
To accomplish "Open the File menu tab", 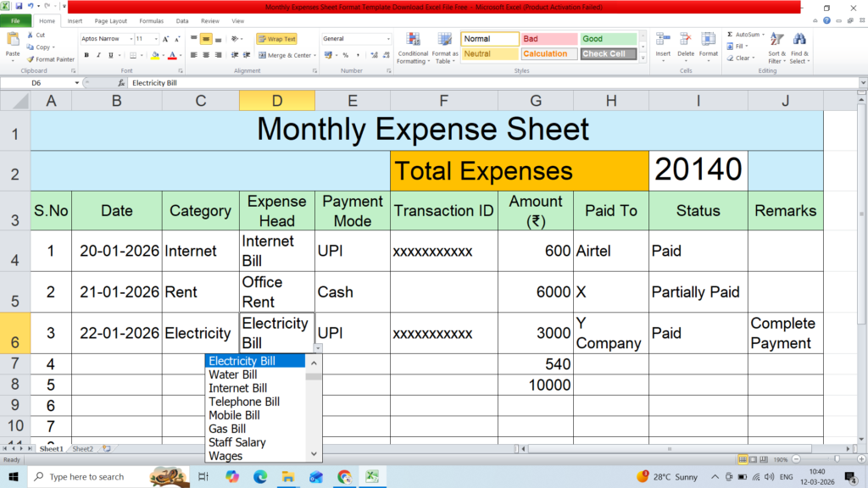I will pos(15,21).
